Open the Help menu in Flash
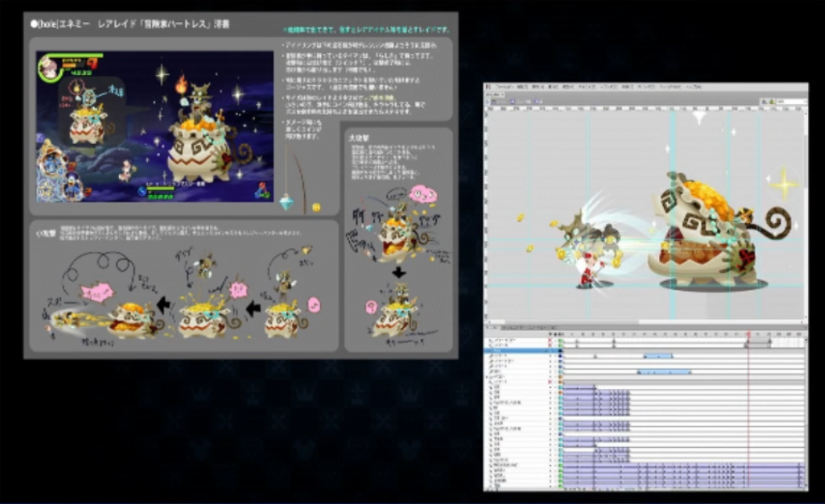The image size is (825, 504). [694, 87]
